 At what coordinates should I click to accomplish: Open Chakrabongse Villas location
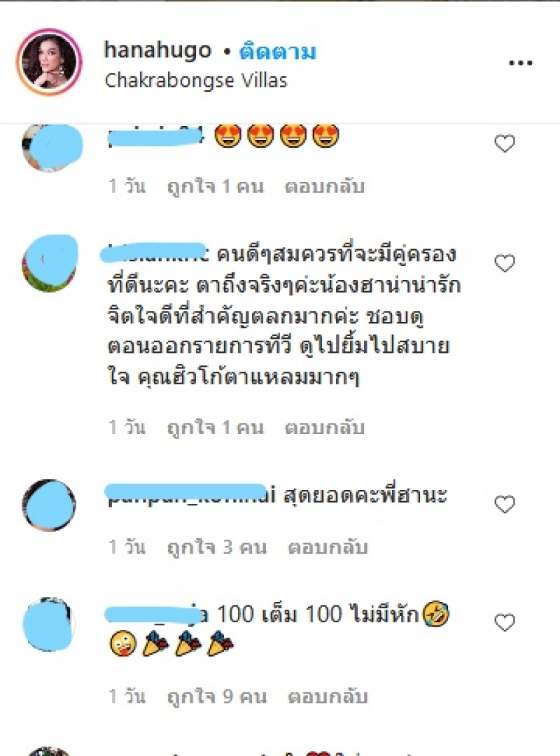[x=196, y=80]
